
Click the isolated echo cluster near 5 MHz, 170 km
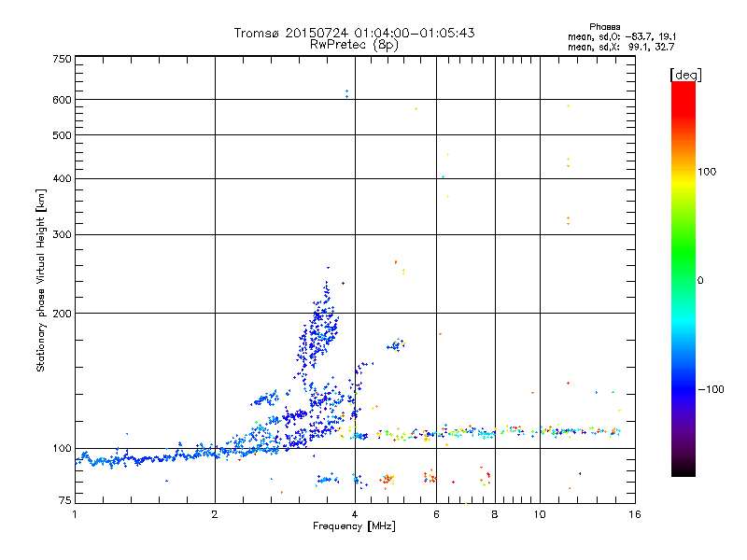396,344
